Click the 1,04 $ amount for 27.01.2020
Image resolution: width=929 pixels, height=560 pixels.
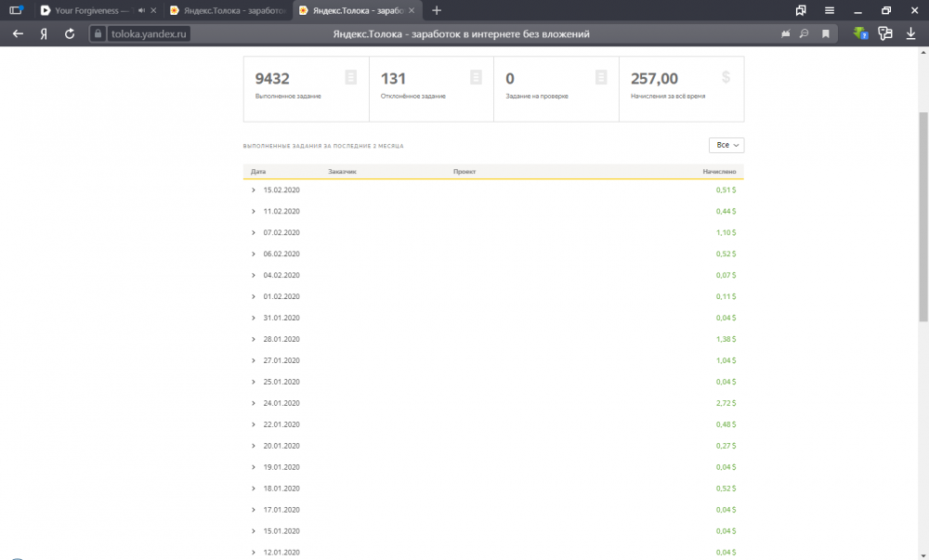tap(726, 360)
